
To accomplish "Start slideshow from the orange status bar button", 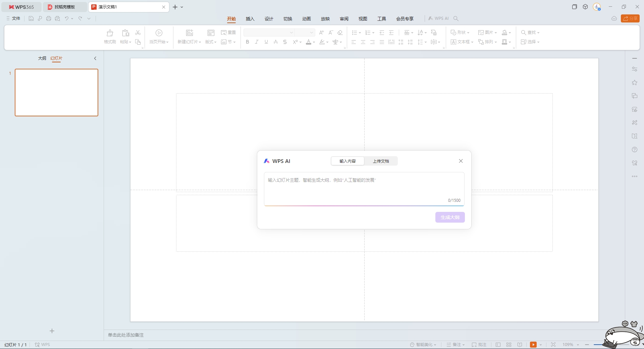I will 533,345.
